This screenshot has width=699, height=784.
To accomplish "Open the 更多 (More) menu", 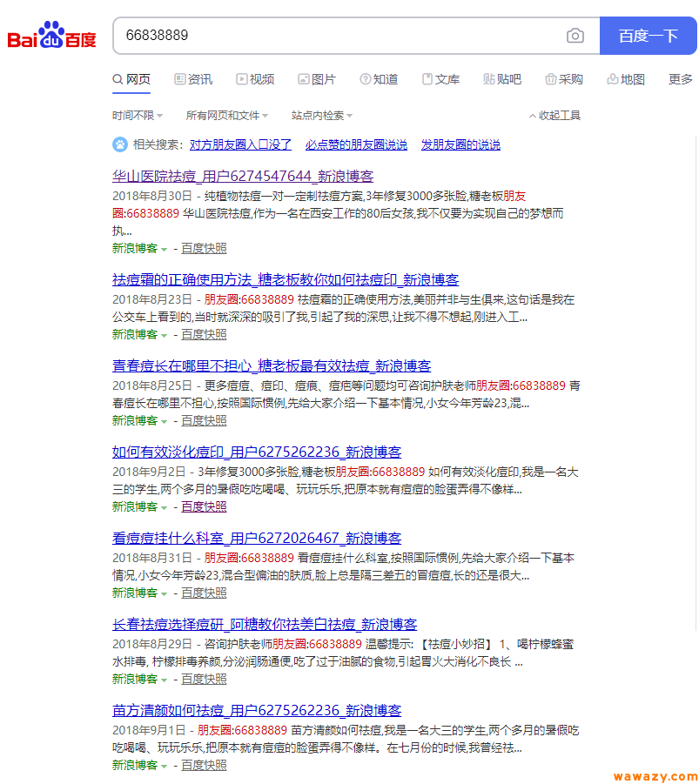I will coord(679,78).
